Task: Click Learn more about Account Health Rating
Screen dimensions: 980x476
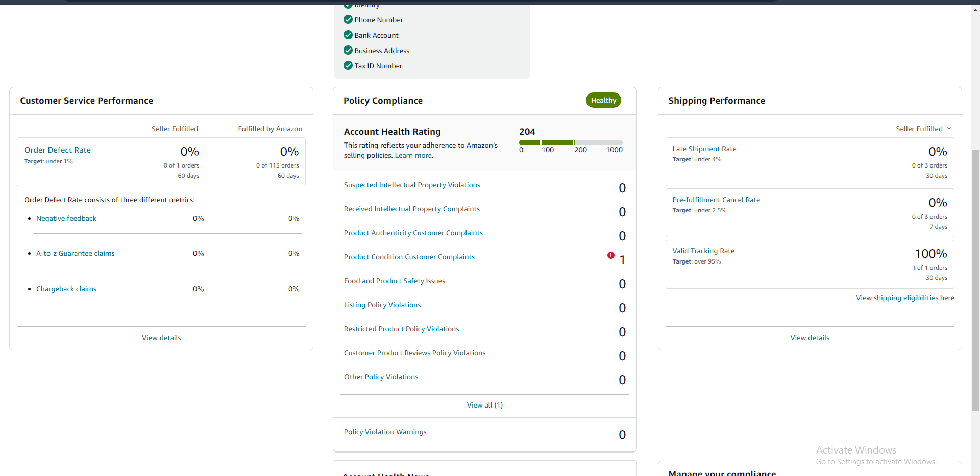Action: [414, 155]
